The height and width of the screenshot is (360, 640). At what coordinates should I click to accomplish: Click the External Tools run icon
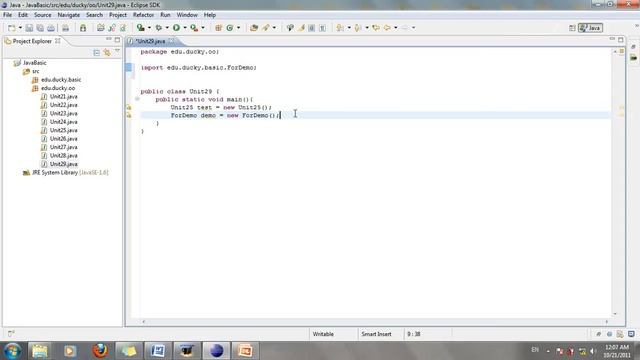(194, 28)
